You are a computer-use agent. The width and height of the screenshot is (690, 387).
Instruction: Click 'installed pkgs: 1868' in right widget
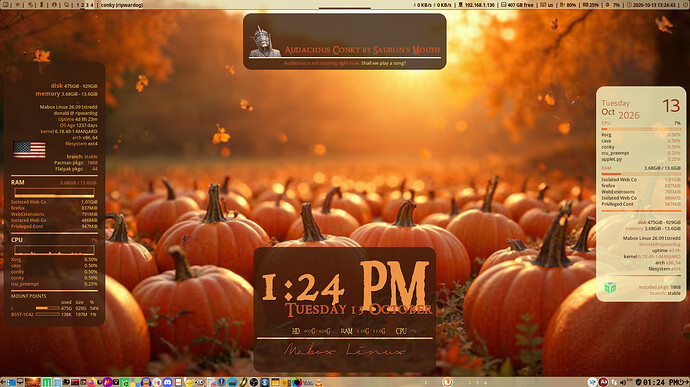660,287
